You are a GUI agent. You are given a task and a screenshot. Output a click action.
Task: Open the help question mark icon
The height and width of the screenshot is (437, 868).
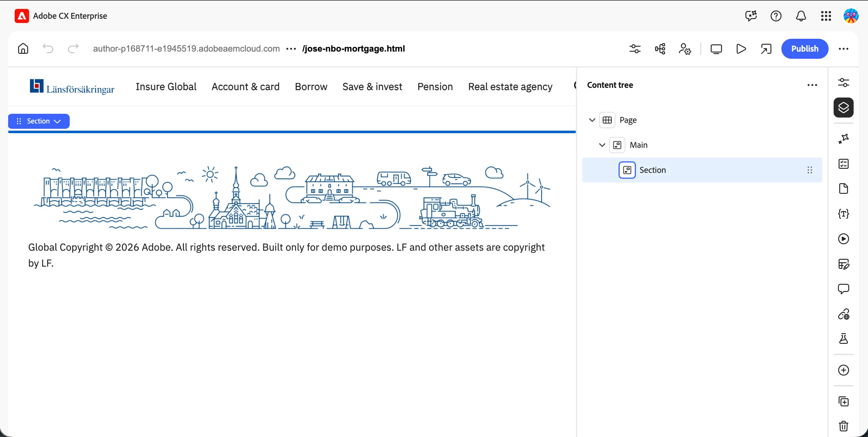(x=776, y=16)
